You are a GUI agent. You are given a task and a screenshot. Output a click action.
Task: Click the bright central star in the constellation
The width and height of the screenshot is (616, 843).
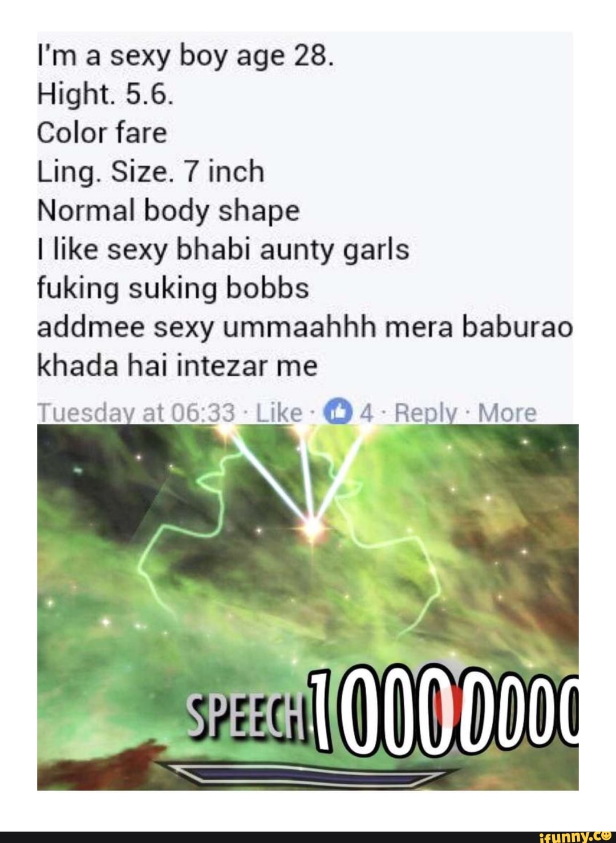point(312,524)
